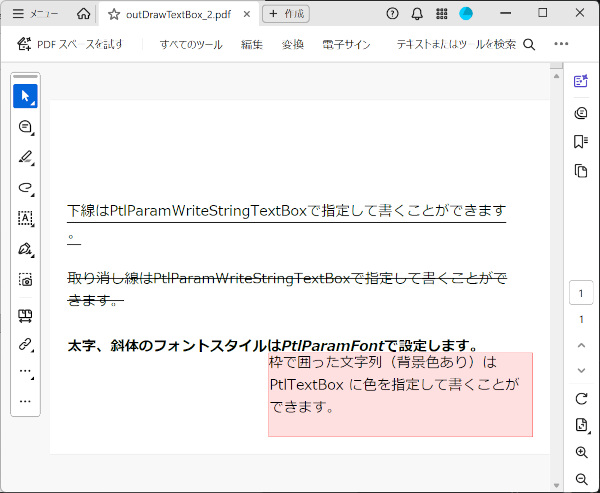Viewport: 600px width, 493px height.
Task: Open the AI assistant panel icon
Action: (x=581, y=81)
